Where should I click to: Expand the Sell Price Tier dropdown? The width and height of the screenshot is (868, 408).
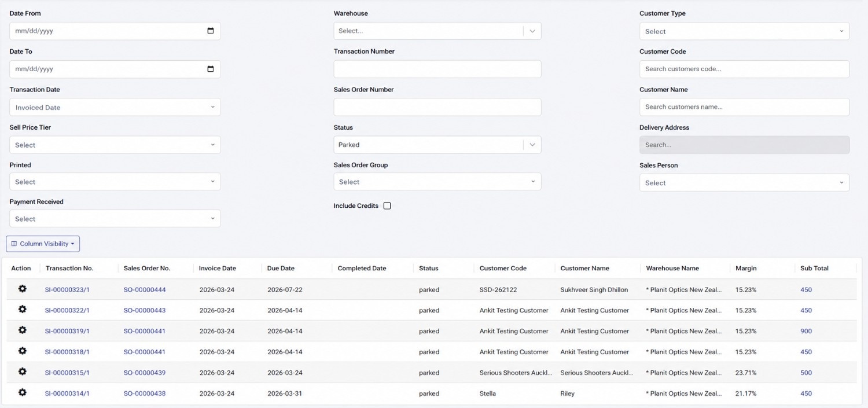pos(115,145)
